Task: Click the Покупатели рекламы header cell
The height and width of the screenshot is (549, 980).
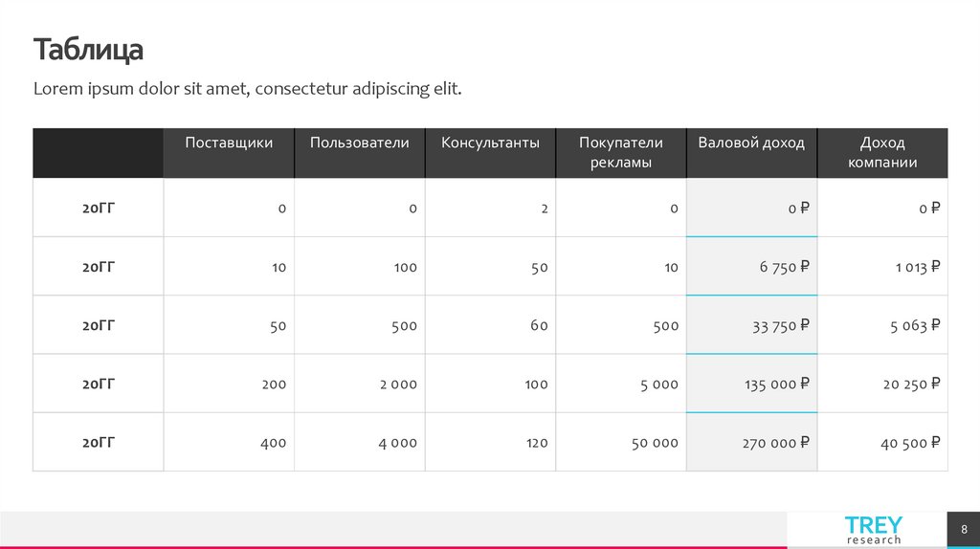Action: [x=621, y=153]
